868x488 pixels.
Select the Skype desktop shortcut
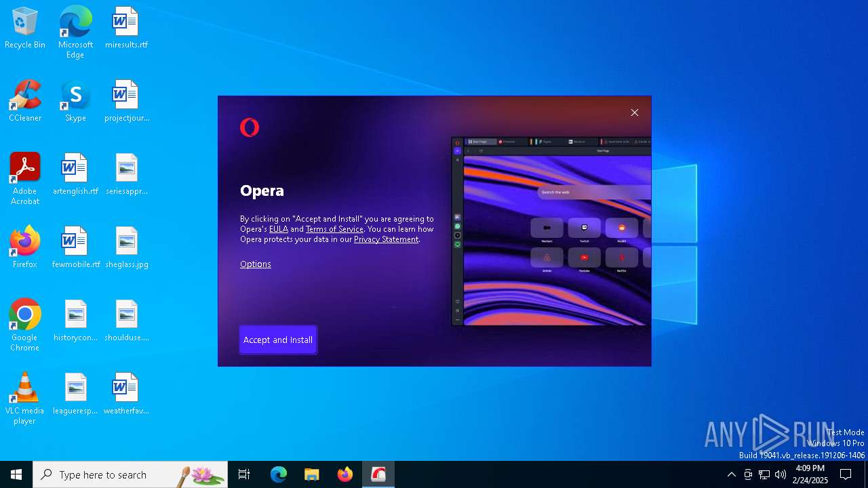75,102
